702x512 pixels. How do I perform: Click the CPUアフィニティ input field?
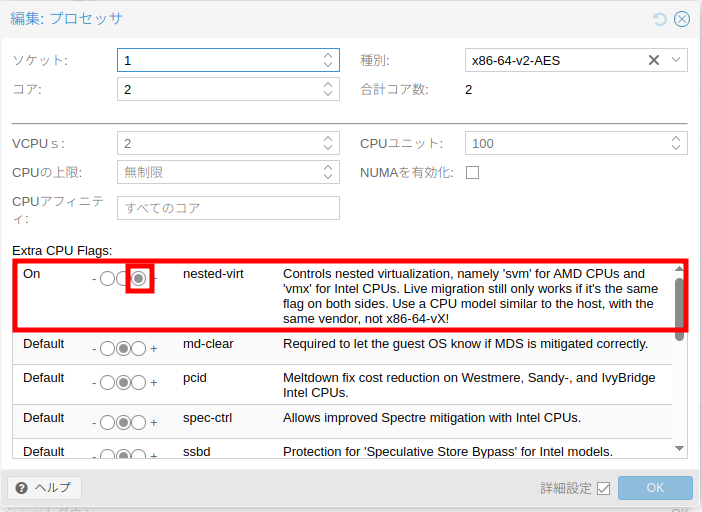pos(228,208)
